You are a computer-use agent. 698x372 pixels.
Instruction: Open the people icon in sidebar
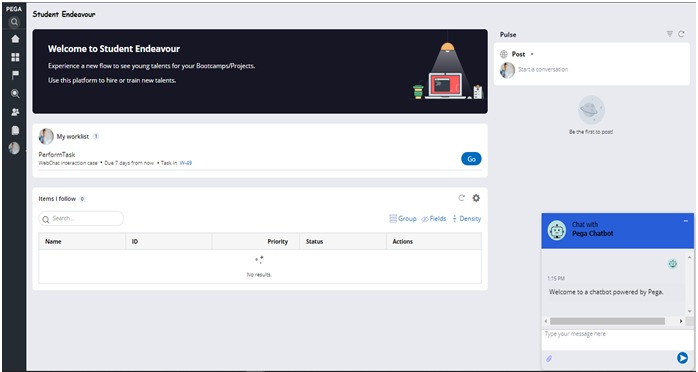point(15,112)
